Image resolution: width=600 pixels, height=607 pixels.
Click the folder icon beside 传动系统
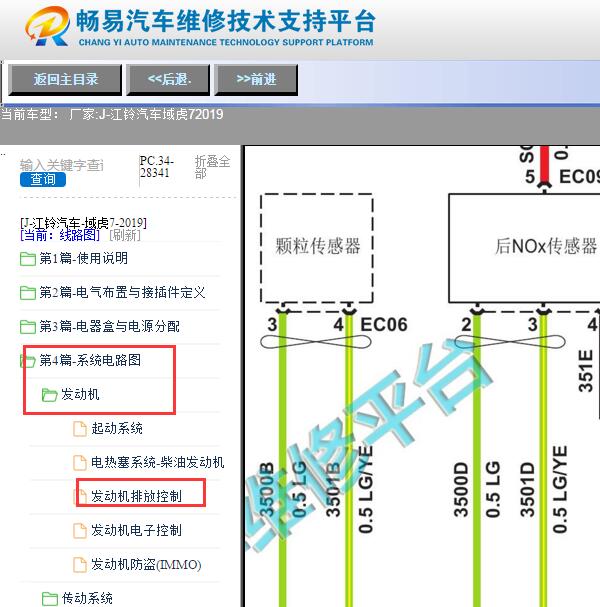[x=50, y=598]
